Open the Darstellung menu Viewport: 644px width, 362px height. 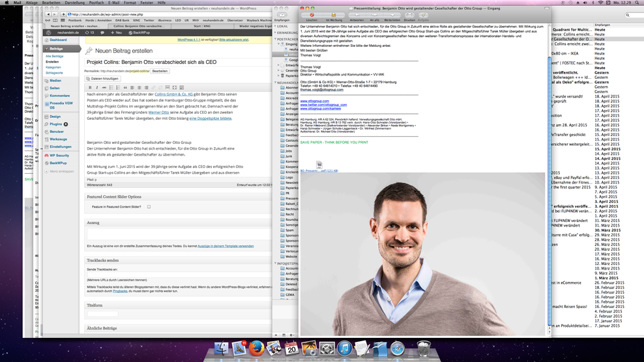(74, 3)
